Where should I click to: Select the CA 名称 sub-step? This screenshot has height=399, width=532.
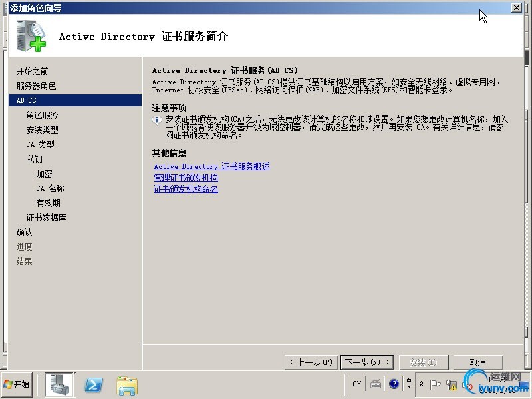tap(50, 188)
